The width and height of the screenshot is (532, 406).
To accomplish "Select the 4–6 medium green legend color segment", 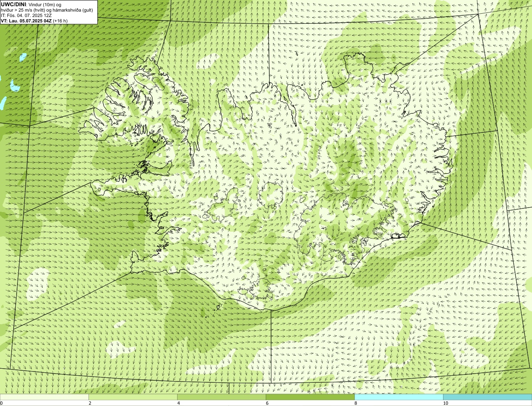I will [x=222, y=397].
